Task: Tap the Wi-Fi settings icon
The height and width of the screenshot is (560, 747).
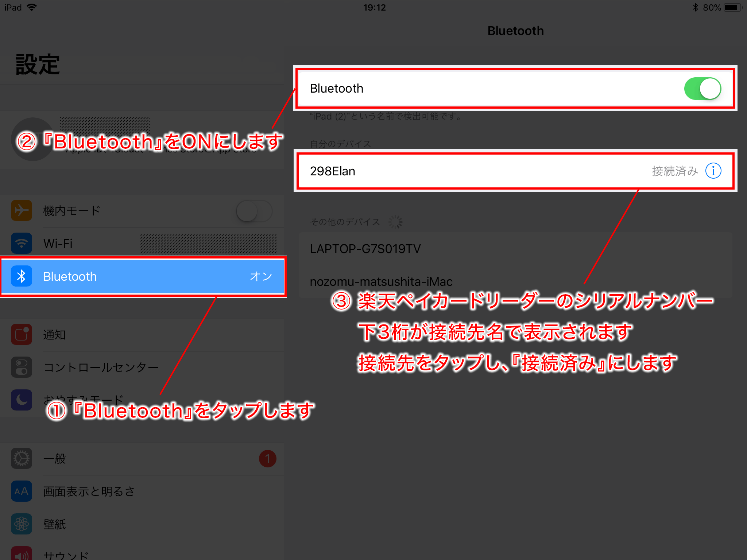Action: [22, 243]
